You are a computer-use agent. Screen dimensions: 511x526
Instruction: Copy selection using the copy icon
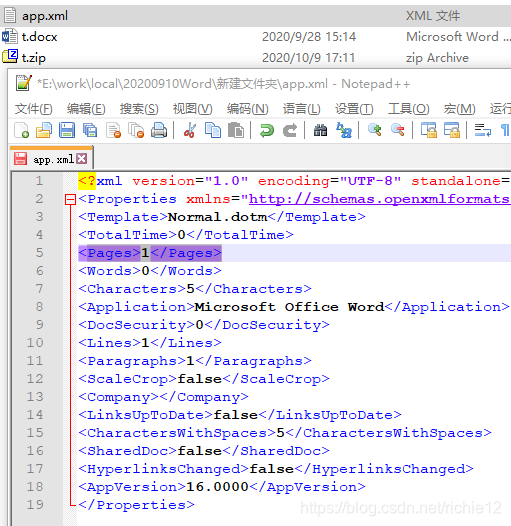pyautogui.click(x=213, y=130)
